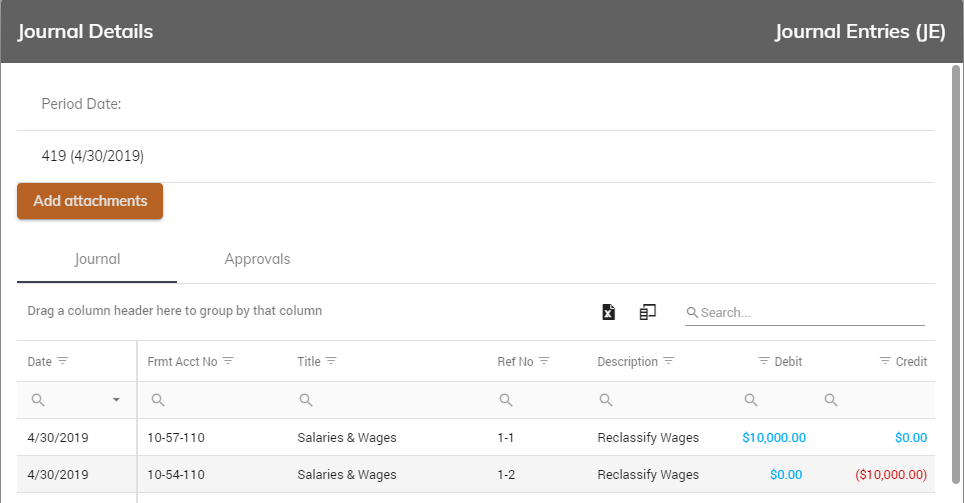Click filter icon on Date column header
Viewport: 964px width, 503px height.
click(x=62, y=361)
